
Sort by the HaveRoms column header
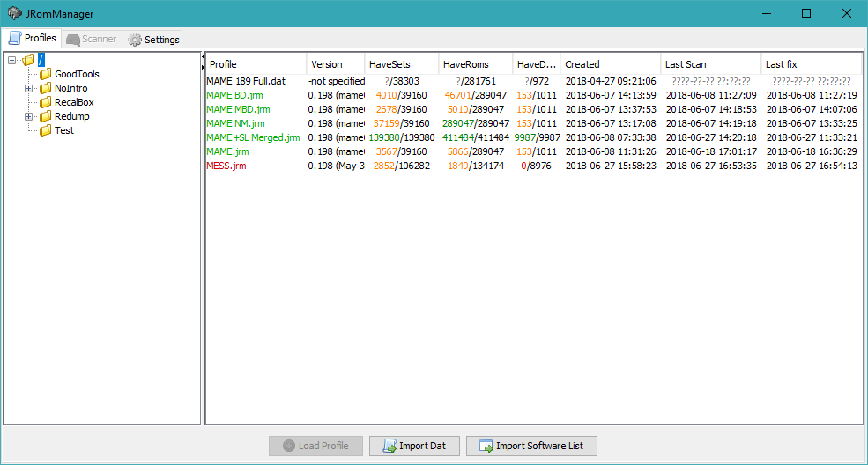pyautogui.click(x=476, y=64)
